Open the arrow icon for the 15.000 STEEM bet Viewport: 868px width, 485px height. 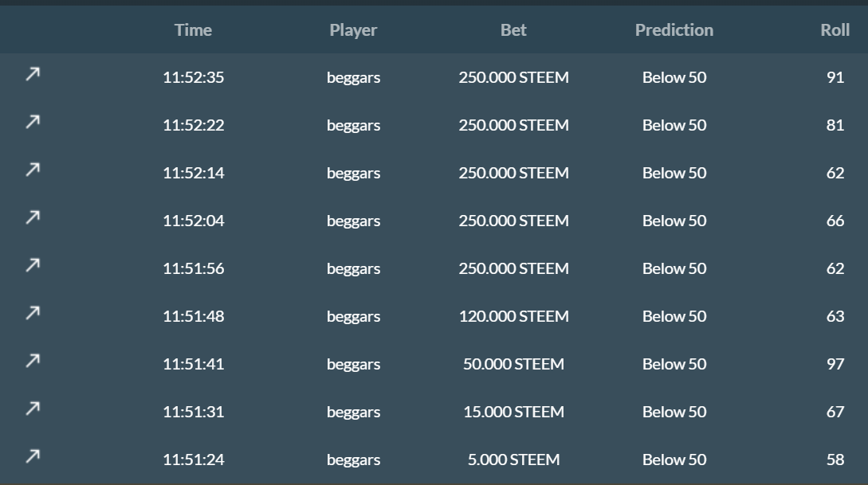tap(32, 409)
